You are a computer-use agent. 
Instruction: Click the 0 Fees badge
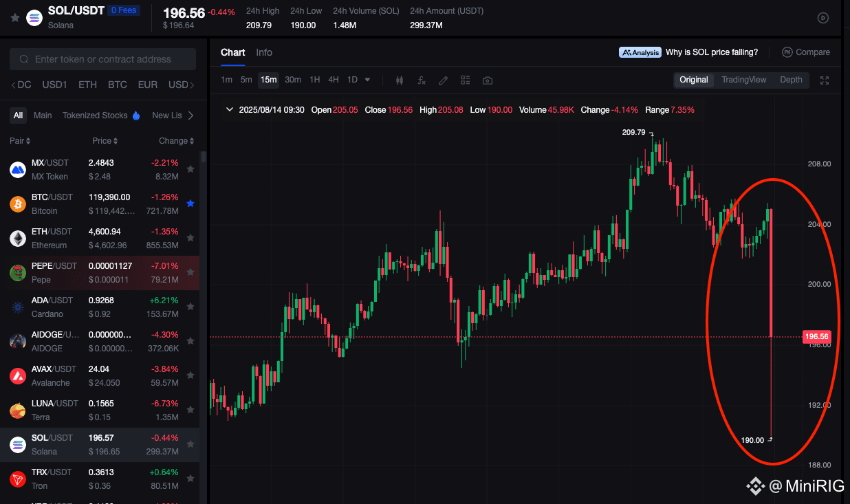[x=124, y=10]
